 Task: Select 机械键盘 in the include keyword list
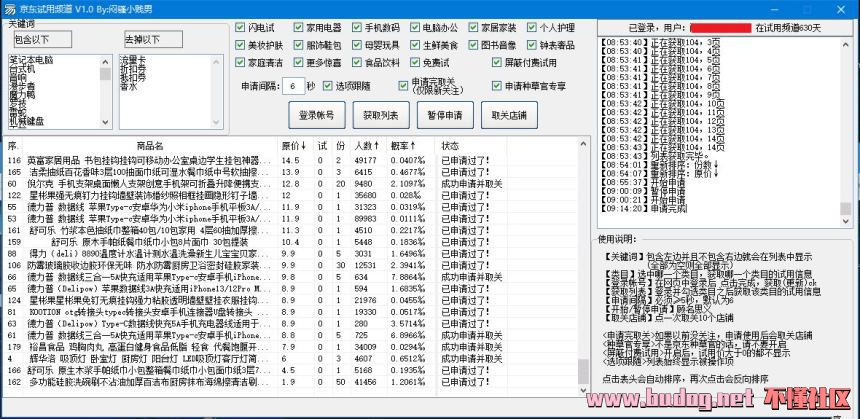pyautogui.click(x=26, y=121)
